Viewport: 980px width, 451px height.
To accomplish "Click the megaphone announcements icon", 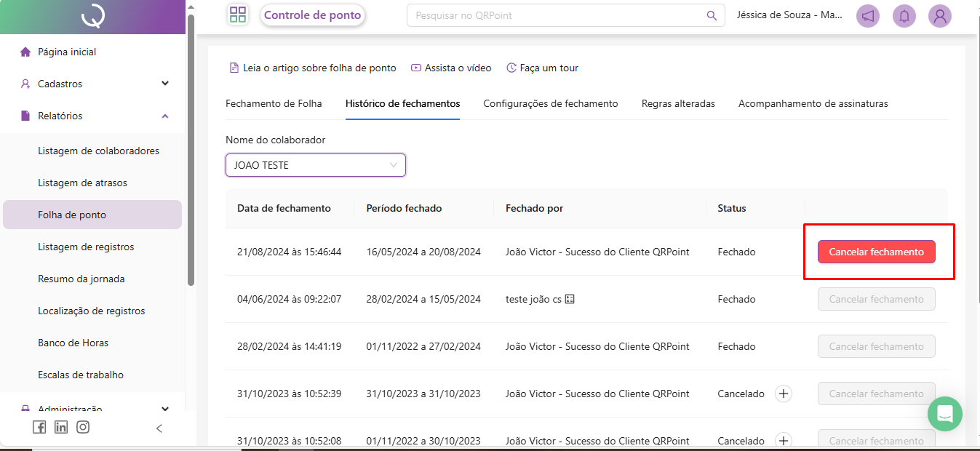I will coord(867,16).
